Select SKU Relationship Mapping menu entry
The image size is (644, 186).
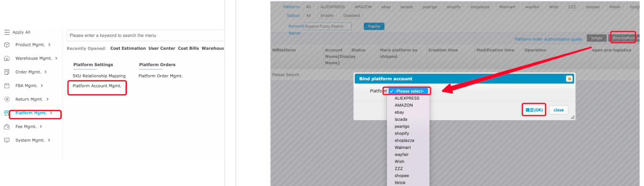(x=99, y=76)
